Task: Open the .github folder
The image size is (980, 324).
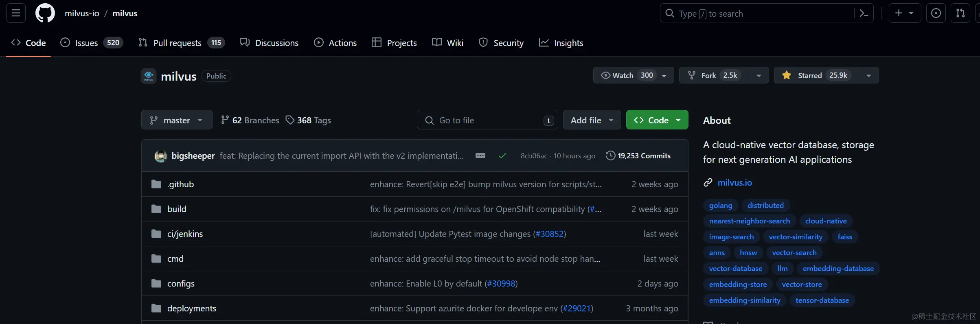Action: coord(180,184)
